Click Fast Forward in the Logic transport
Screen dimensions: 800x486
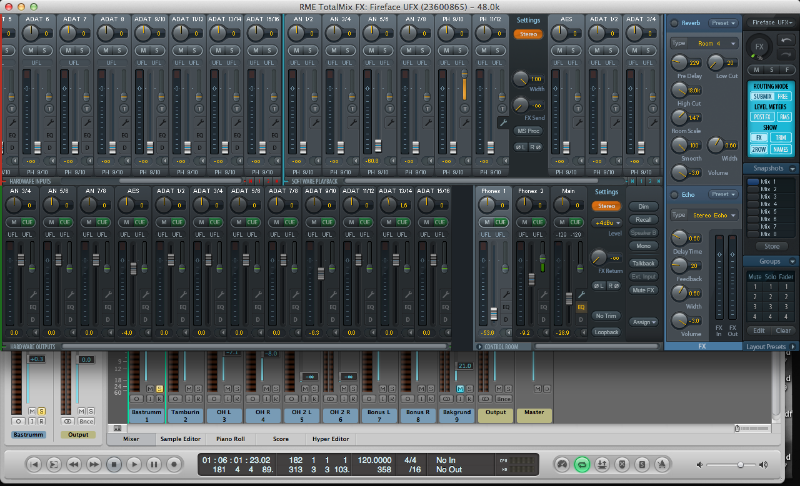[x=94, y=464]
